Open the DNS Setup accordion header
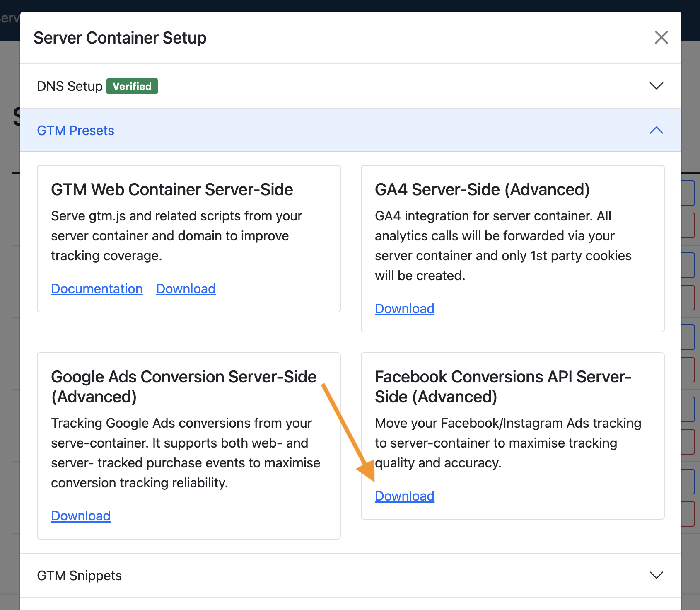The width and height of the screenshot is (700, 610). pos(351,86)
